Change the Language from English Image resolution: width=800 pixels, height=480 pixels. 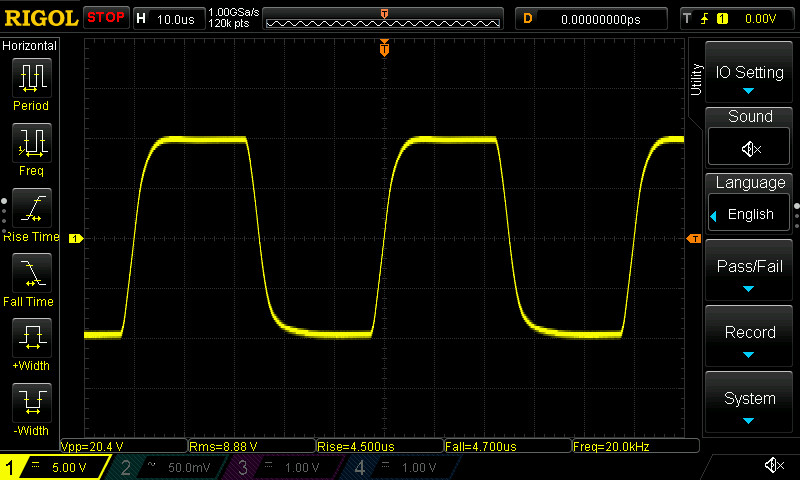click(x=749, y=214)
